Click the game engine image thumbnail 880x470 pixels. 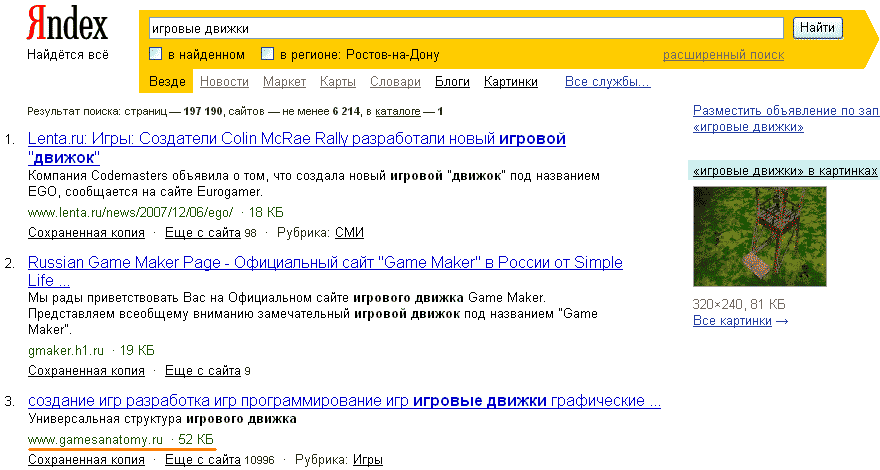click(760, 237)
